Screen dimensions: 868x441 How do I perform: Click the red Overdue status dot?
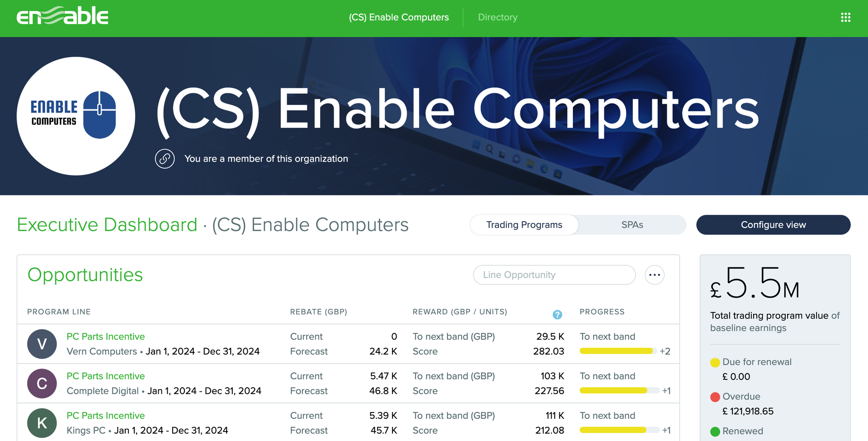tap(715, 397)
